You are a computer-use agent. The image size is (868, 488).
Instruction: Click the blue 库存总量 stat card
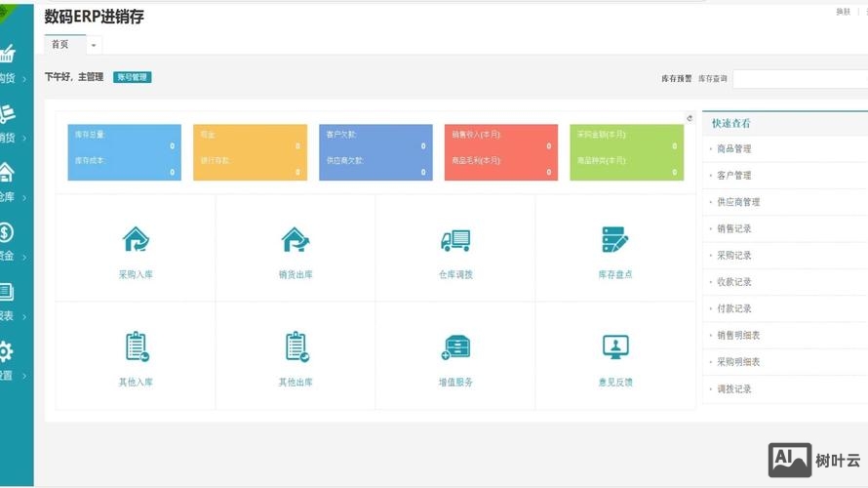tap(125, 152)
